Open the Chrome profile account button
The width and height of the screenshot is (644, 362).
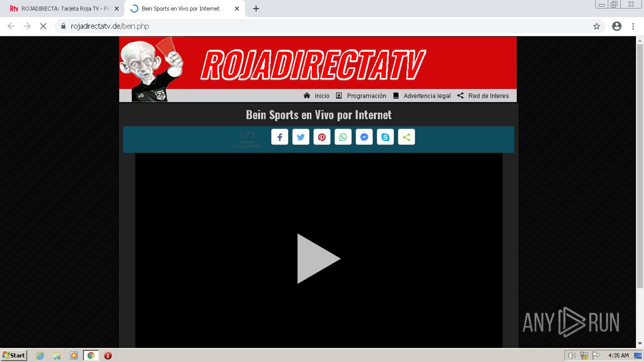point(617,26)
